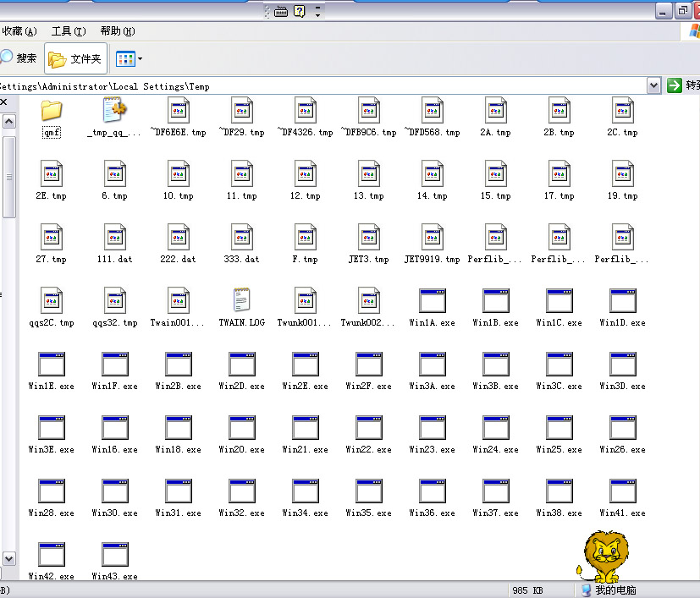Click the help question mark icon
The image size is (700, 598).
[x=300, y=11]
